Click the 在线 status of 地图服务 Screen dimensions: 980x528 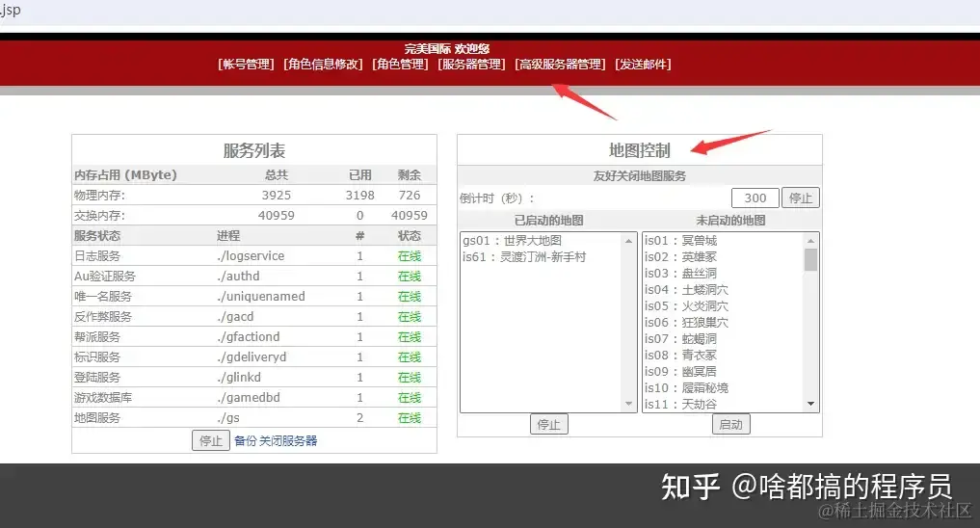pos(410,417)
